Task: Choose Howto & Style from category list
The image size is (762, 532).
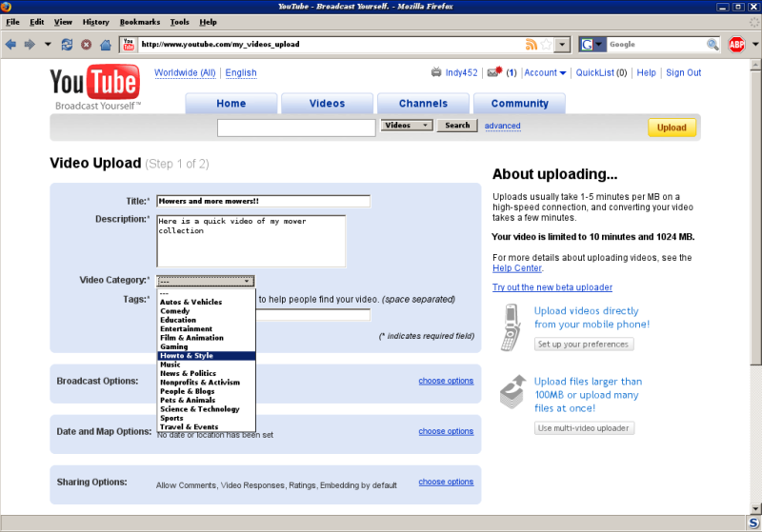Action: pos(187,356)
